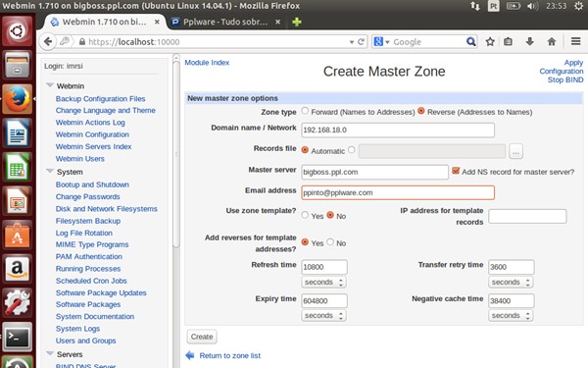
Task: Click the IP address for template records field
Action: (x=527, y=217)
